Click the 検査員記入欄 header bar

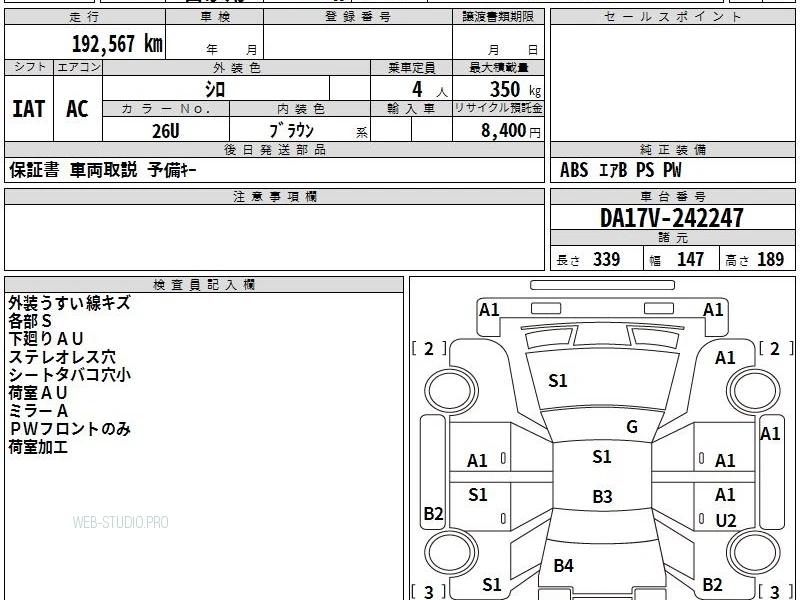point(204,285)
